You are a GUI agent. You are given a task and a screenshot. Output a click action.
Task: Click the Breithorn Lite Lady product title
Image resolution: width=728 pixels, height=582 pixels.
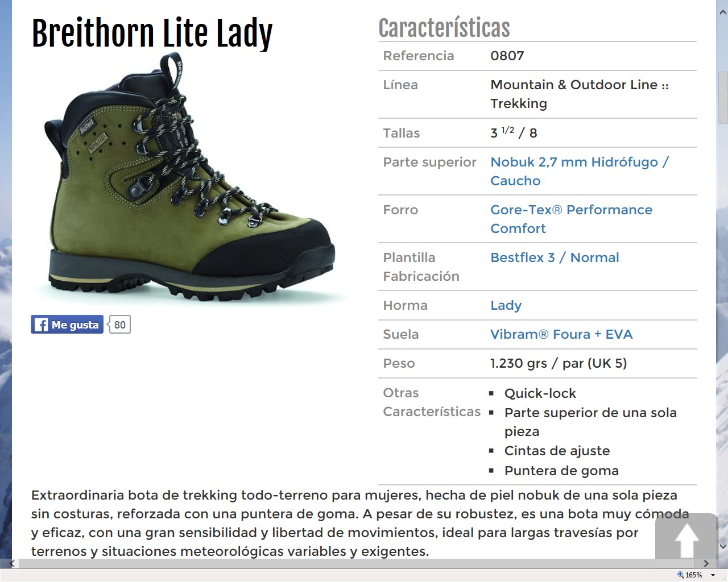click(152, 33)
